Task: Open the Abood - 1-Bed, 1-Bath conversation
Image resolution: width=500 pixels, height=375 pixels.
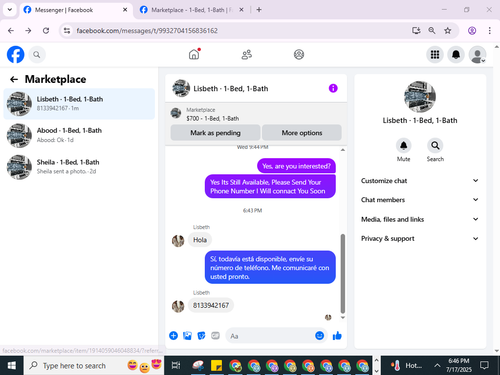Action: pyautogui.click(x=79, y=135)
